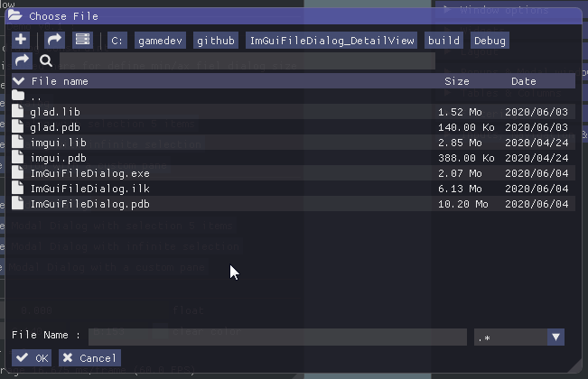Click the file icon next to imgui.lib
588x379 pixels.
[18, 142]
